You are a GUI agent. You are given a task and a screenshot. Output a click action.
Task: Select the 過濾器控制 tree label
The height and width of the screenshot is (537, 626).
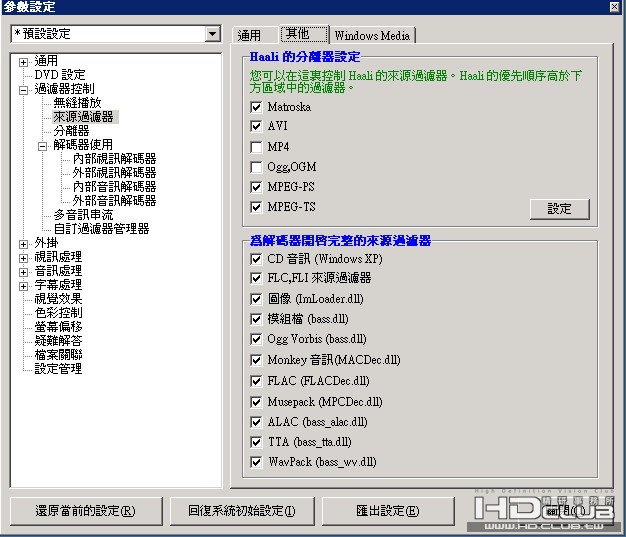pyautogui.click(x=64, y=89)
